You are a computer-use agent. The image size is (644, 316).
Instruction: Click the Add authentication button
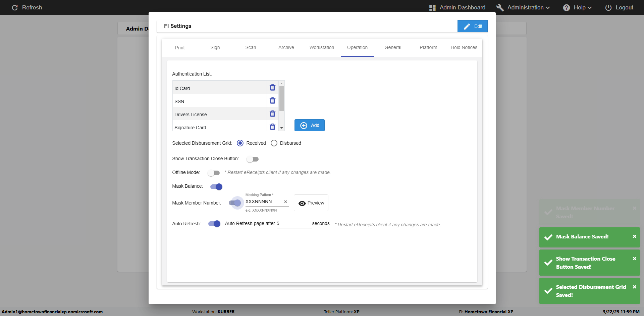pyautogui.click(x=309, y=125)
